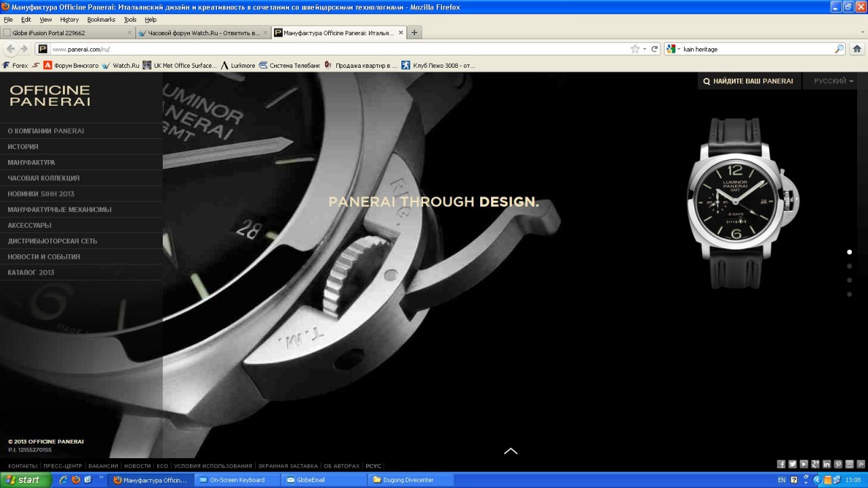The image size is (868, 488).
Task: Open address bar history dropdown arrow
Action: click(645, 49)
